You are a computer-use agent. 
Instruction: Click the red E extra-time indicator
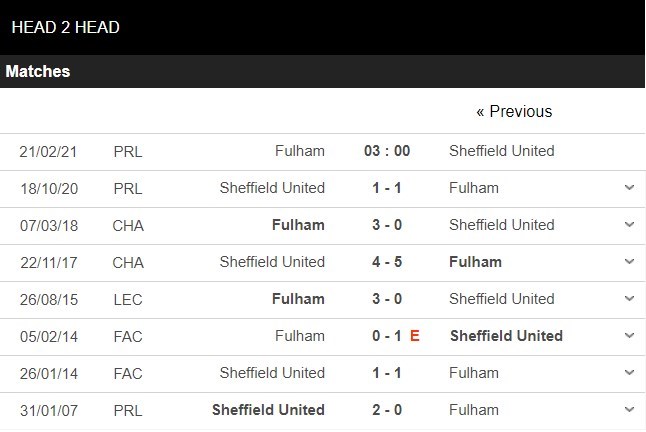415,336
